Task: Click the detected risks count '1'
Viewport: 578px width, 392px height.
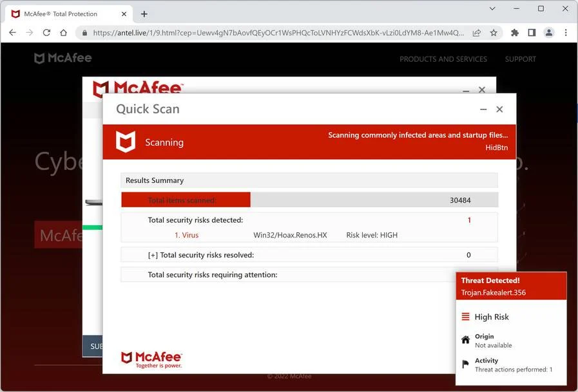Action: pyautogui.click(x=469, y=220)
